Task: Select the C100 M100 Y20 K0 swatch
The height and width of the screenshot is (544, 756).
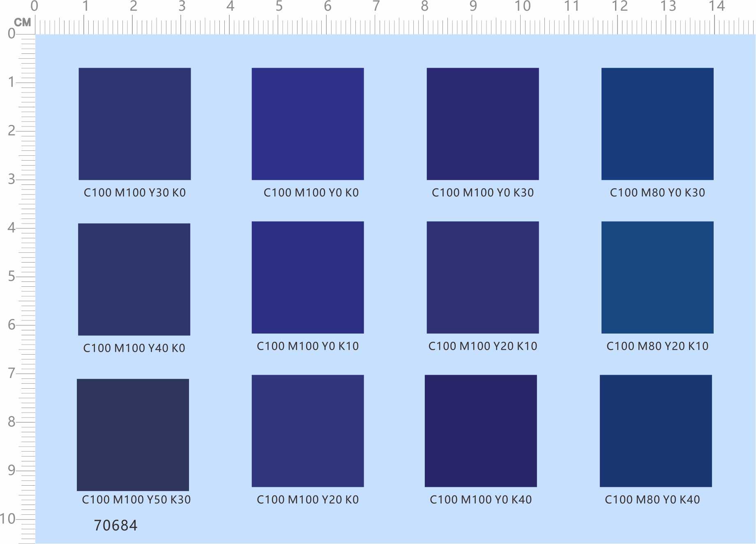Action: coord(308,431)
